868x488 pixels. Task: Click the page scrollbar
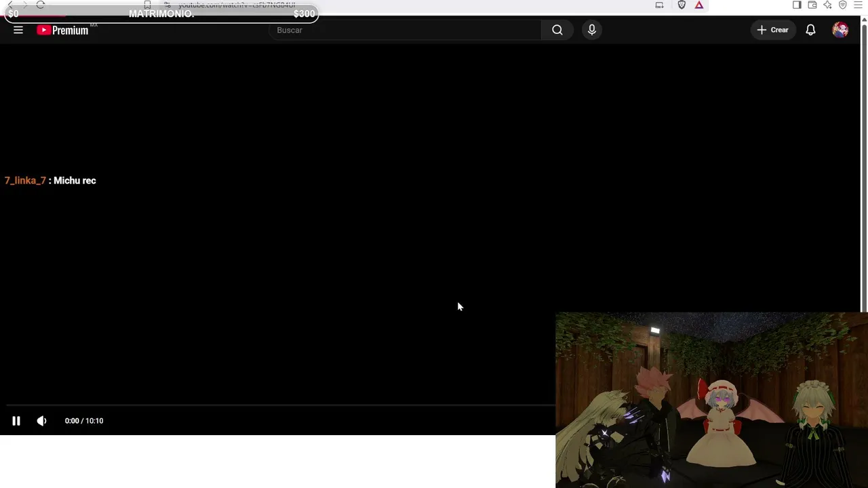click(864, 168)
